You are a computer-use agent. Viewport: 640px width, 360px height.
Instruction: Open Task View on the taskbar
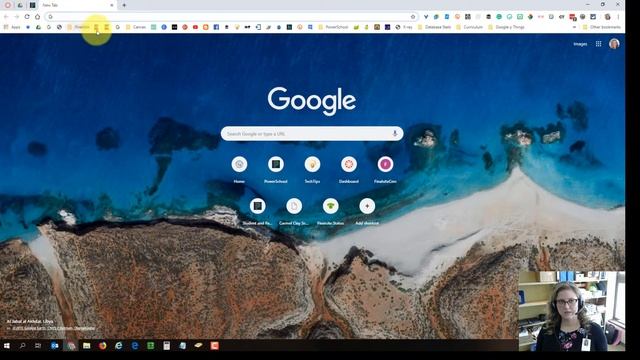38,346
